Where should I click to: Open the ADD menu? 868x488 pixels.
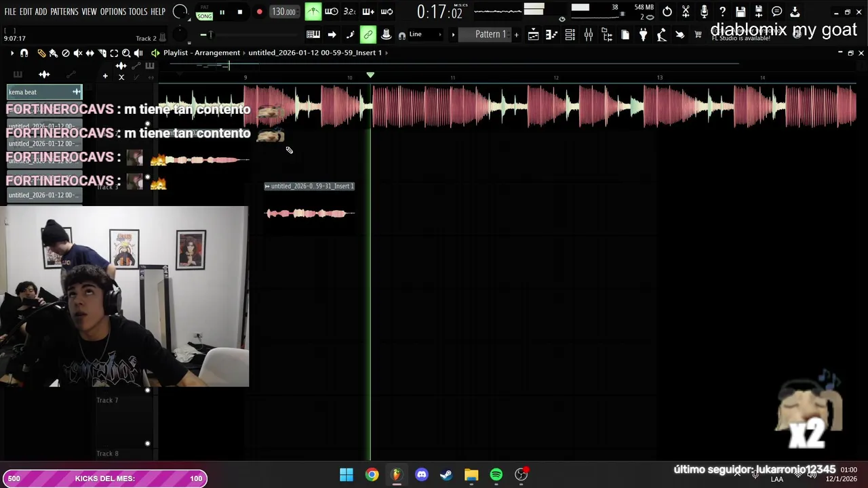point(41,12)
